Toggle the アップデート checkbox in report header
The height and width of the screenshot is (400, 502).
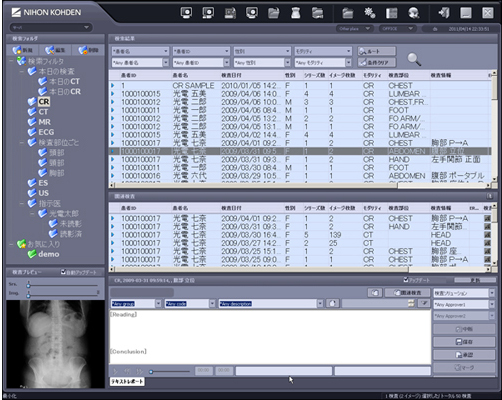pos(406,280)
